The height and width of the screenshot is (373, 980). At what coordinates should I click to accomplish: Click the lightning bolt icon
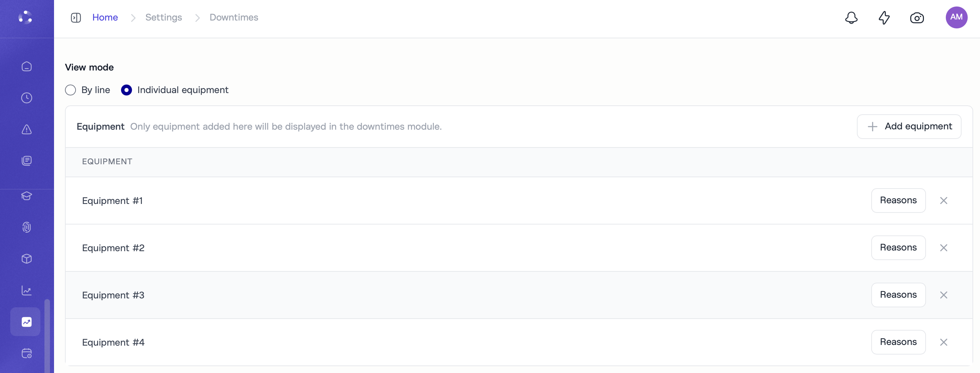(x=884, y=17)
